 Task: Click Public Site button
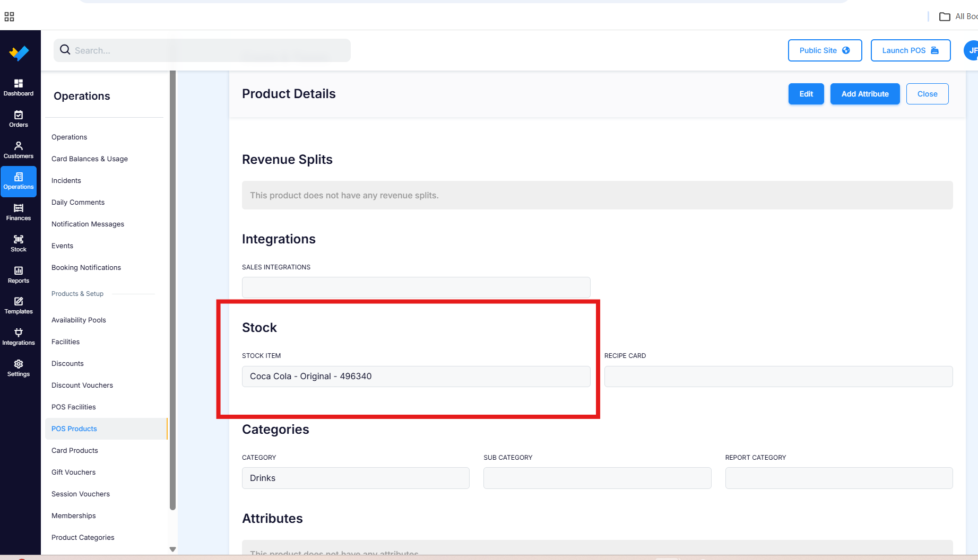[825, 50]
